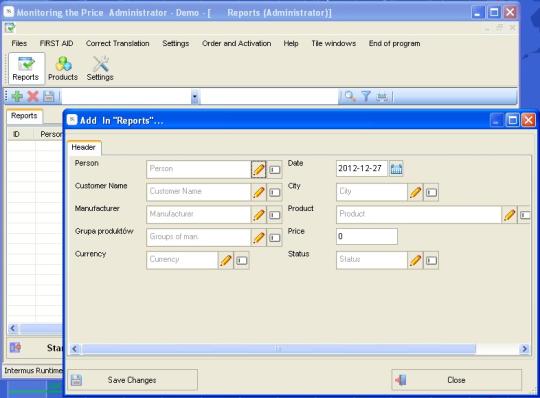This screenshot has width=540, height=398.
Task: Click the toolbar search text field
Action: (x=270, y=97)
